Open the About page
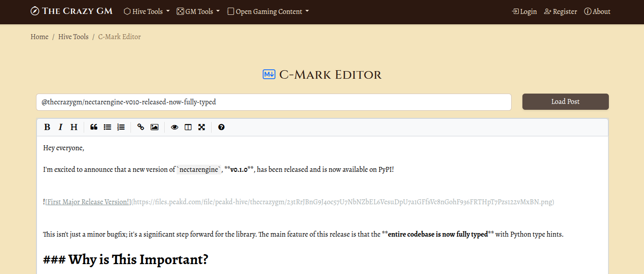This screenshot has width=644, height=274. tap(597, 12)
